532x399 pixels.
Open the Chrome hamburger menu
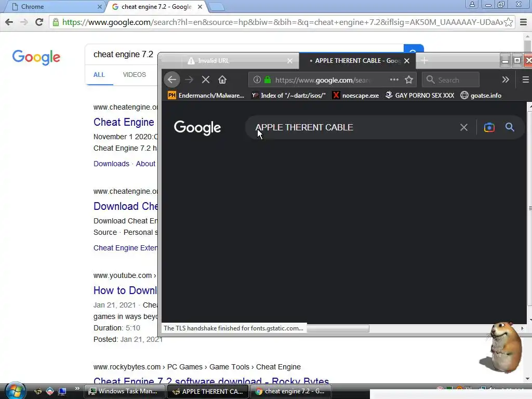[x=524, y=22]
